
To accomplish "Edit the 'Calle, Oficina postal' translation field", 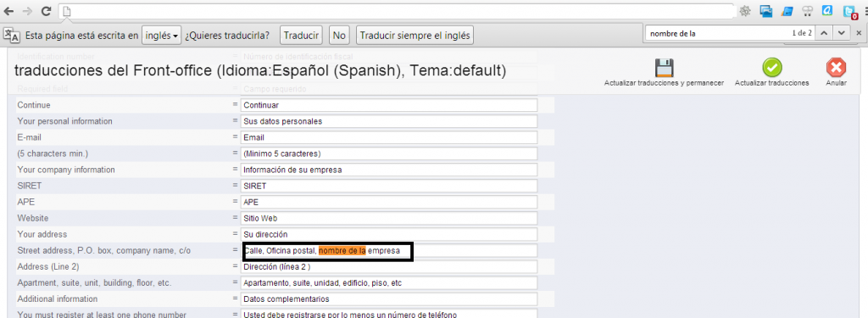I will click(x=389, y=250).
